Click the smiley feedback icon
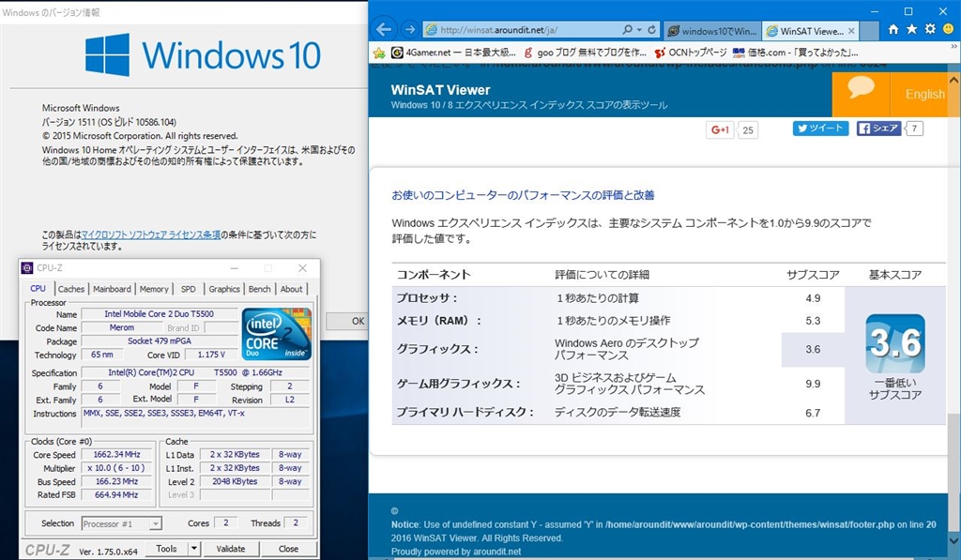Image resolution: width=961 pixels, height=560 pixels. click(949, 29)
